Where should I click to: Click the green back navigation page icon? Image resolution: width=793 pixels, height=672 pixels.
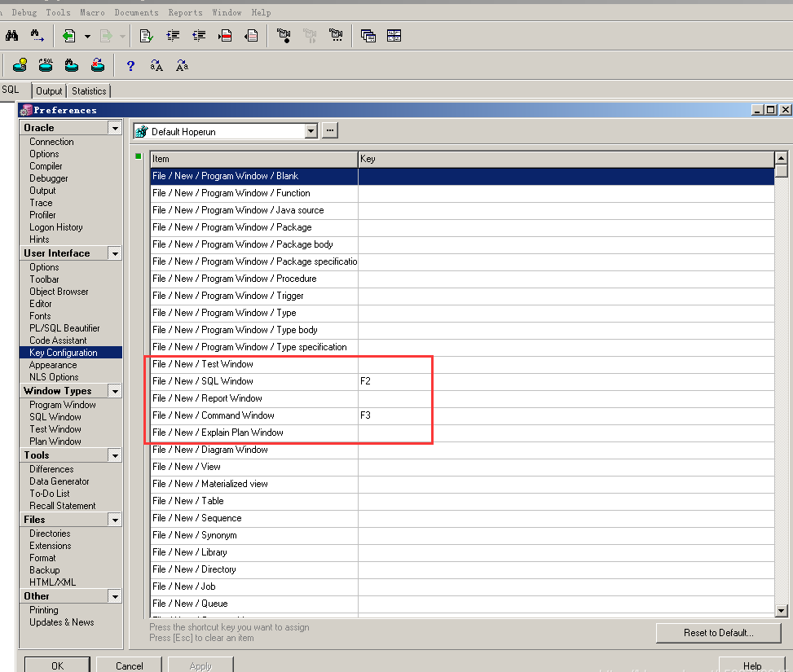coord(68,36)
